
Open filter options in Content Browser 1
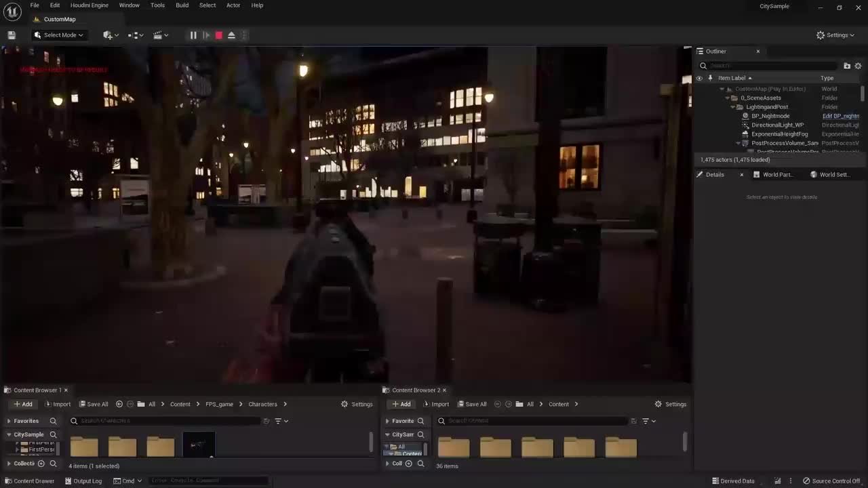pyautogui.click(x=281, y=421)
